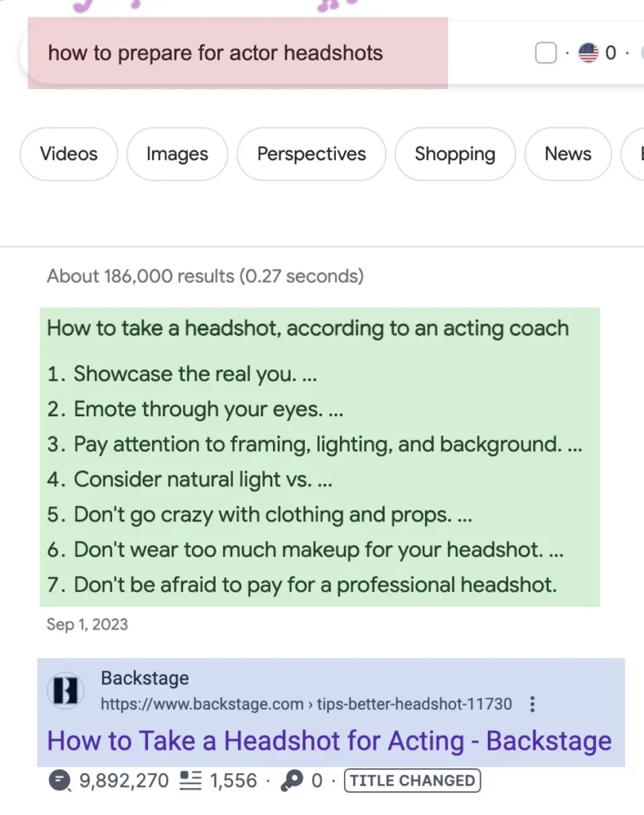Click the US flag country selector icon
The image size is (644, 815).
tap(587, 53)
